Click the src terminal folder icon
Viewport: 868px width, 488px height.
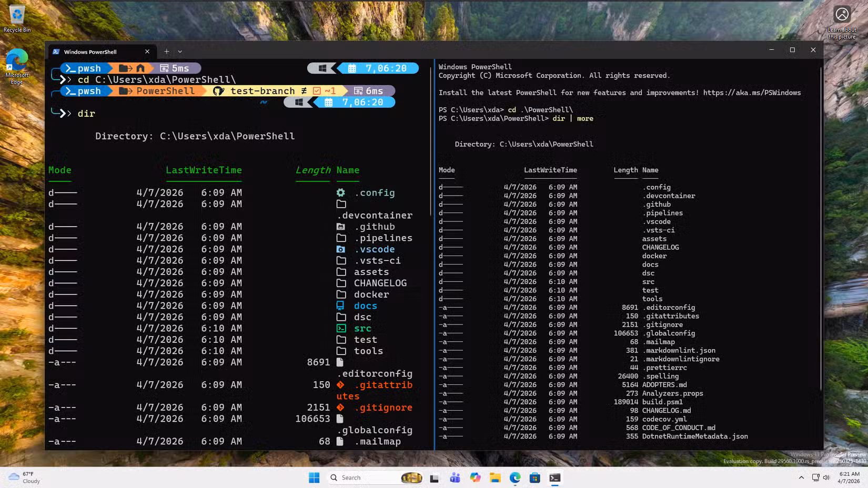tap(341, 328)
